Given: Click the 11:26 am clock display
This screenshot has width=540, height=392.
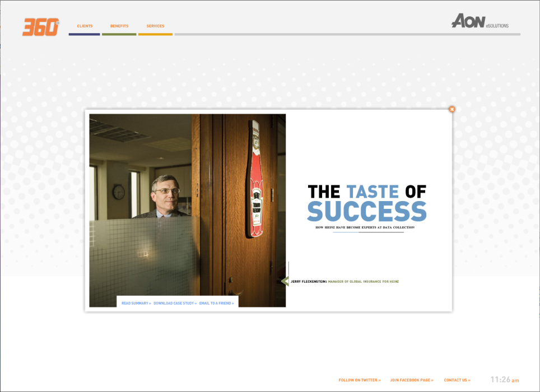Looking at the screenshot, I should pyautogui.click(x=504, y=380).
